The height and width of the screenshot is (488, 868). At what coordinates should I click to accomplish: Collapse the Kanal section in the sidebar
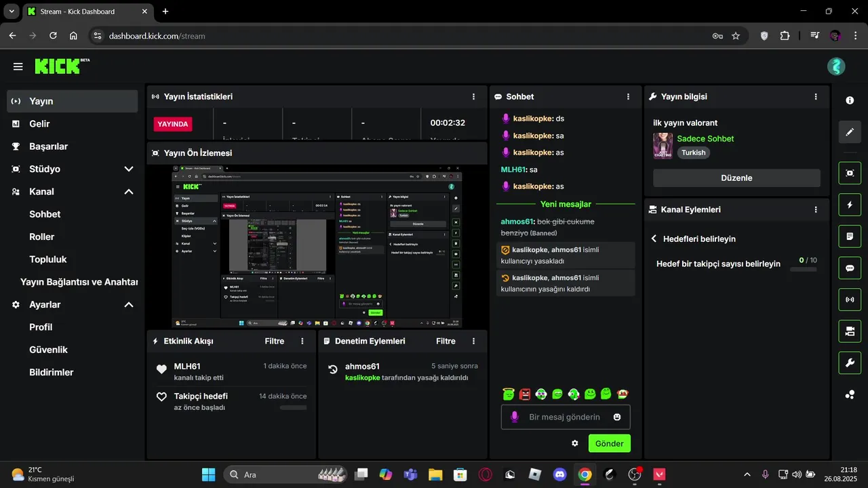[129, 192]
